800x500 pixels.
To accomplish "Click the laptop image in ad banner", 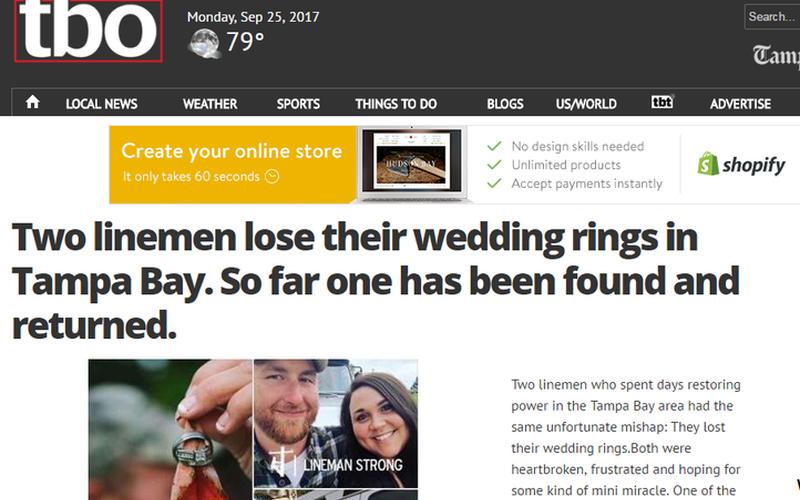I will pyautogui.click(x=412, y=164).
